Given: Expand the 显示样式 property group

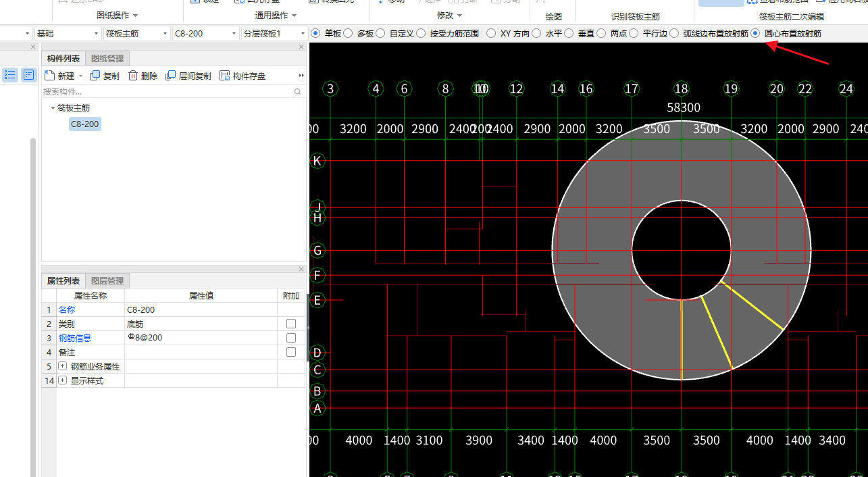Looking at the screenshot, I should click(63, 380).
